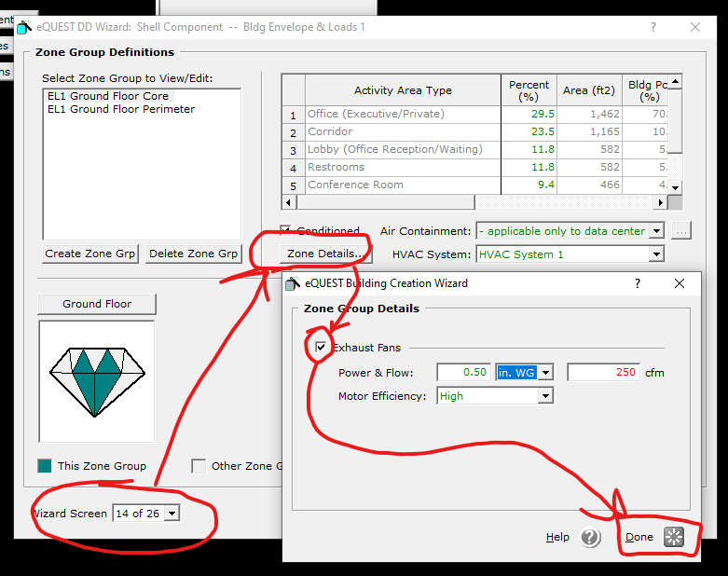Image resolution: width=728 pixels, height=576 pixels.
Task: Click the Ground Floor diamond footprint thumbnail
Action: pos(97,381)
